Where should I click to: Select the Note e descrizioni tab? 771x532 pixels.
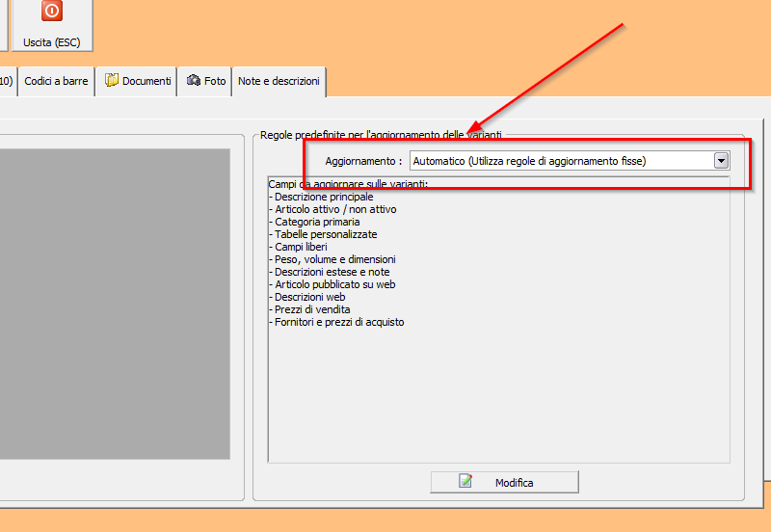click(279, 81)
